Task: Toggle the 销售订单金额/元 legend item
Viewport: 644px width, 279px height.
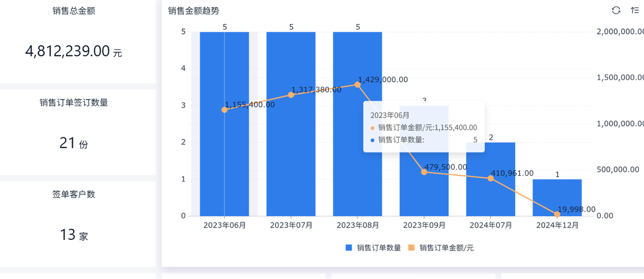Action: tap(441, 247)
